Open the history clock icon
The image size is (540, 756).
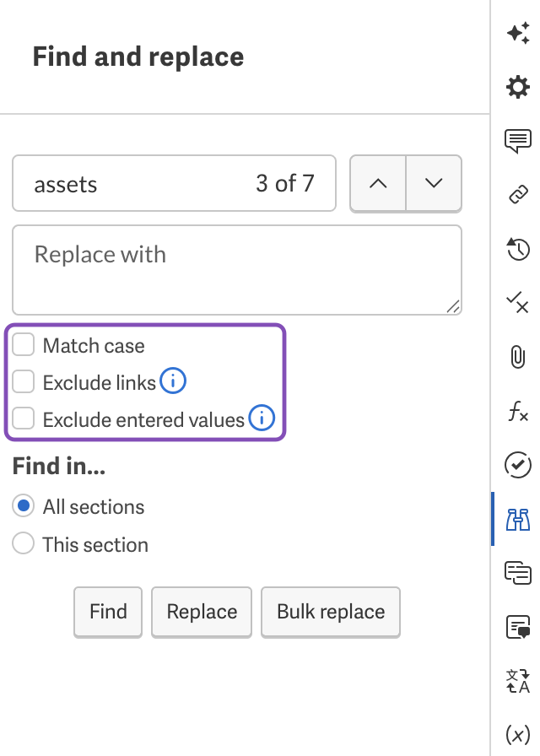(518, 249)
